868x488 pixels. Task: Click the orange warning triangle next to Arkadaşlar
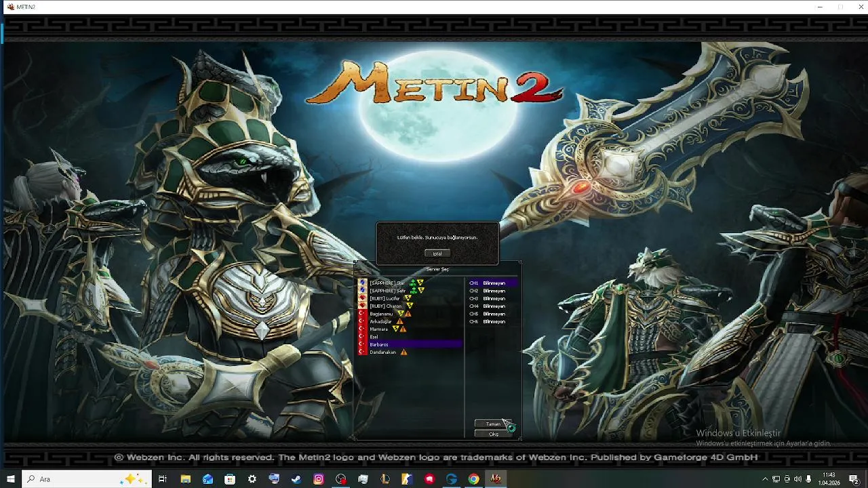coord(399,321)
